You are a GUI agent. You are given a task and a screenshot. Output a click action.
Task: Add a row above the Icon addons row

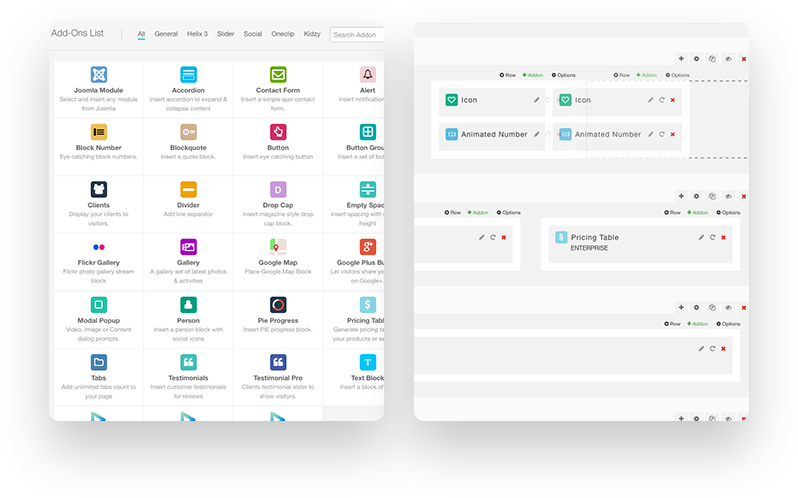[681, 59]
